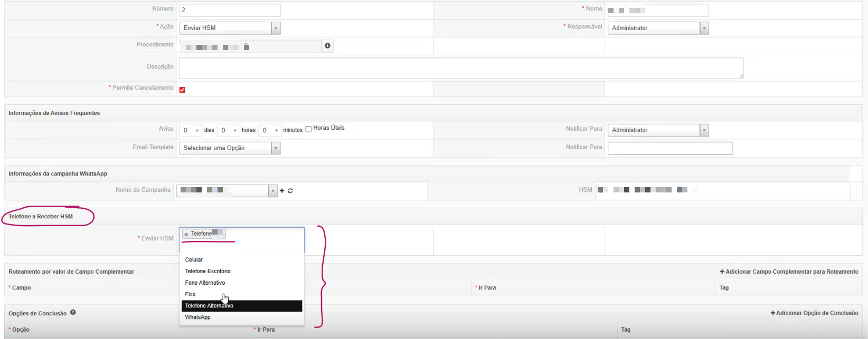Click the help icon beside Opções de Conclusão
The image size is (868, 339).
click(73, 313)
